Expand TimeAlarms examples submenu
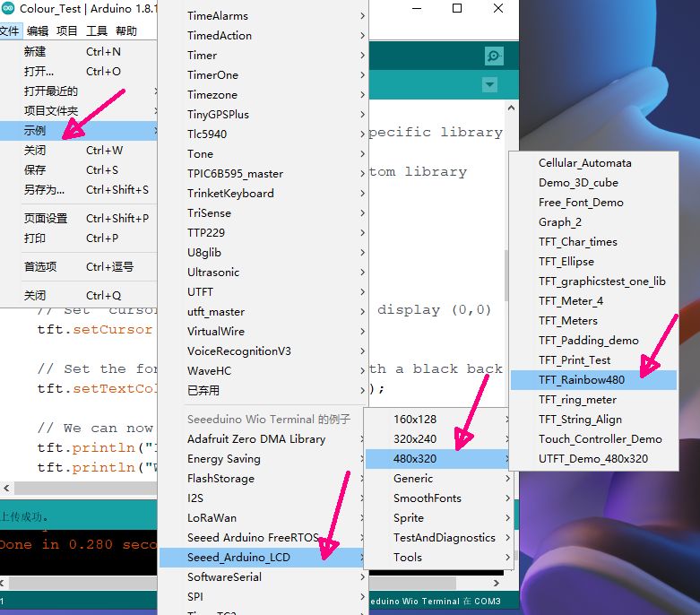The height and width of the screenshot is (615, 700). tap(264, 15)
